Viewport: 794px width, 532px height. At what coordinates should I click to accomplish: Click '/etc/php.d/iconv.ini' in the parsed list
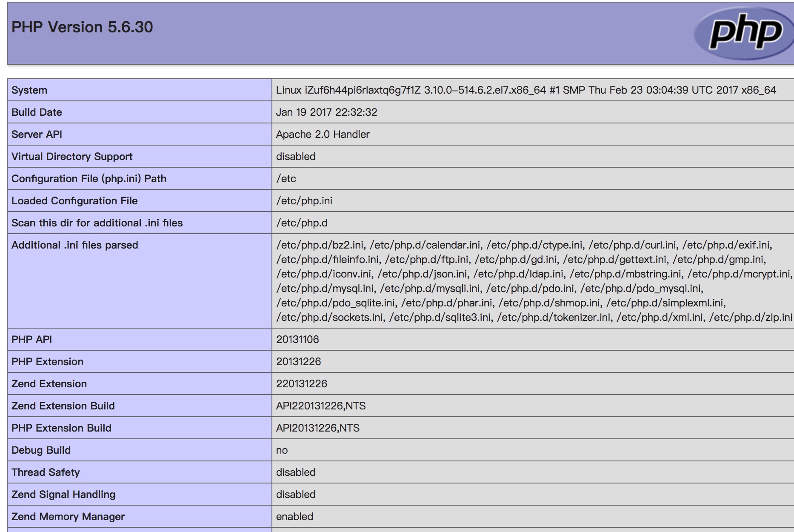click(324, 274)
